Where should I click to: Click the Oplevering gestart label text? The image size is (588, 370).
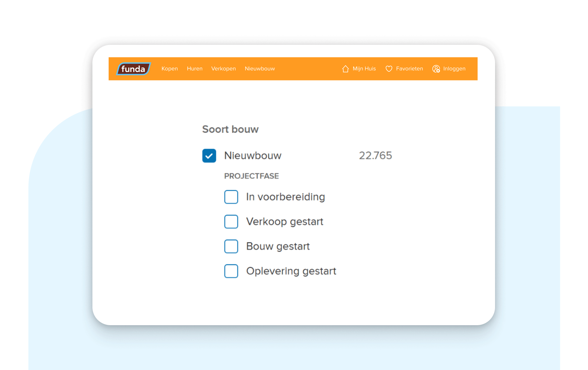coord(291,271)
